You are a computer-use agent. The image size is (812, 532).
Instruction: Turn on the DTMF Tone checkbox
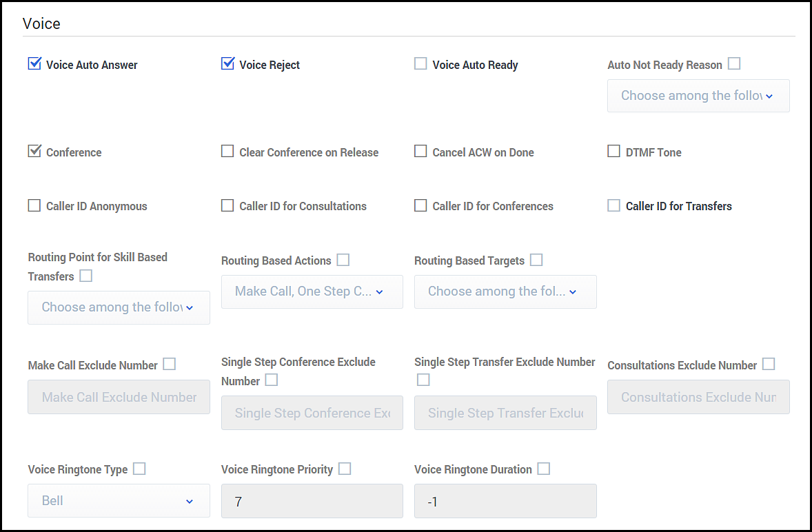point(613,152)
